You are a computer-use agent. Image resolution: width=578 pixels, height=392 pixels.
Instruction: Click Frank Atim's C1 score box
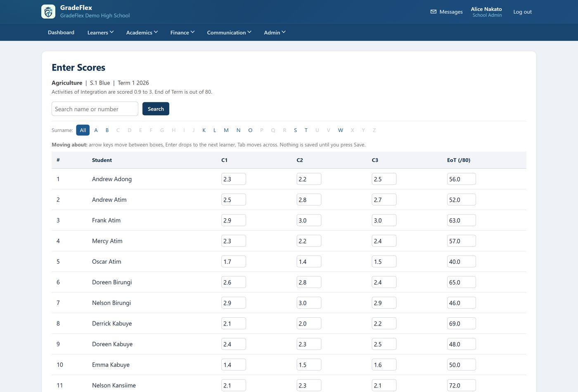pyautogui.click(x=234, y=220)
